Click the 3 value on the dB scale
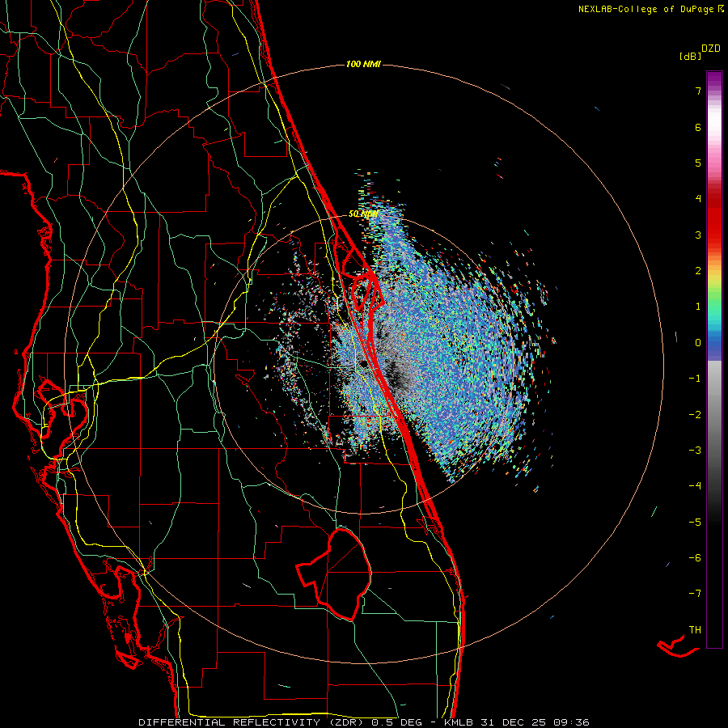The height and width of the screenshot is (728, 728). [698, 235]
